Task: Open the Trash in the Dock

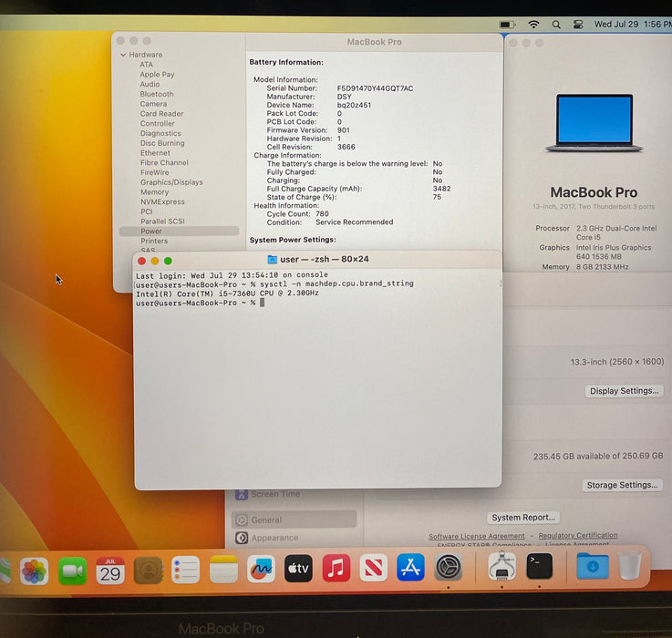Action: coord(630,566)
